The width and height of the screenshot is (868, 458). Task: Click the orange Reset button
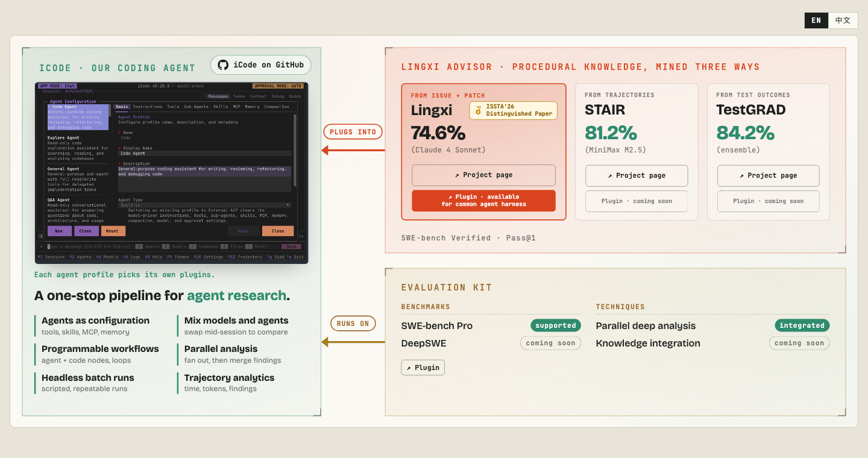[113, 231]
